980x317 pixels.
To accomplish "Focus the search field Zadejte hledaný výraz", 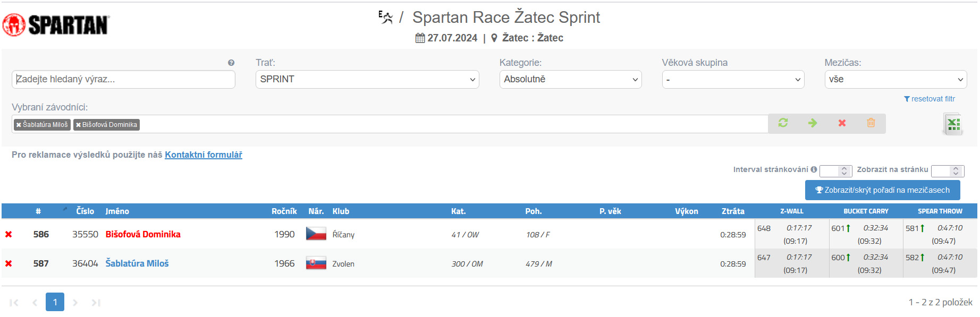I will (123, 79).
